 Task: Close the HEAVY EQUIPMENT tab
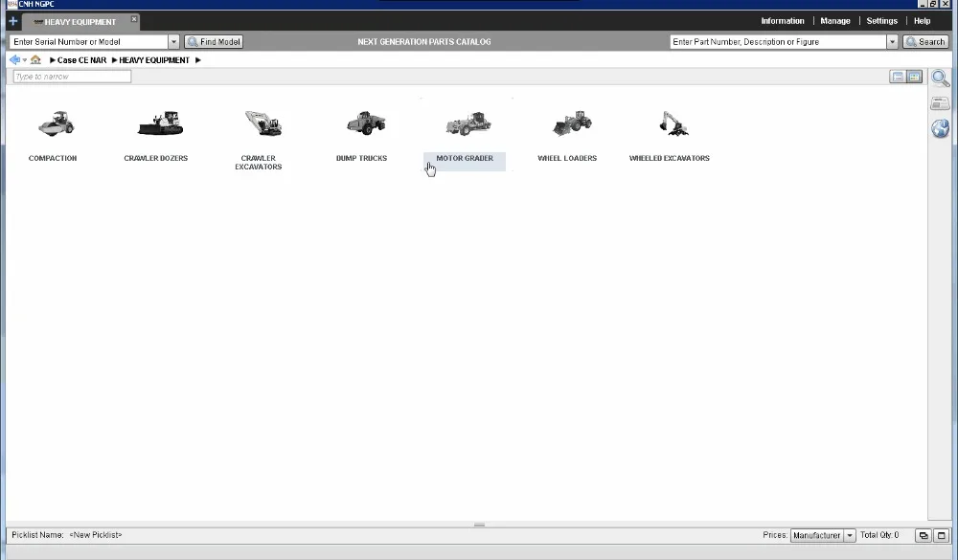point(134,19)
